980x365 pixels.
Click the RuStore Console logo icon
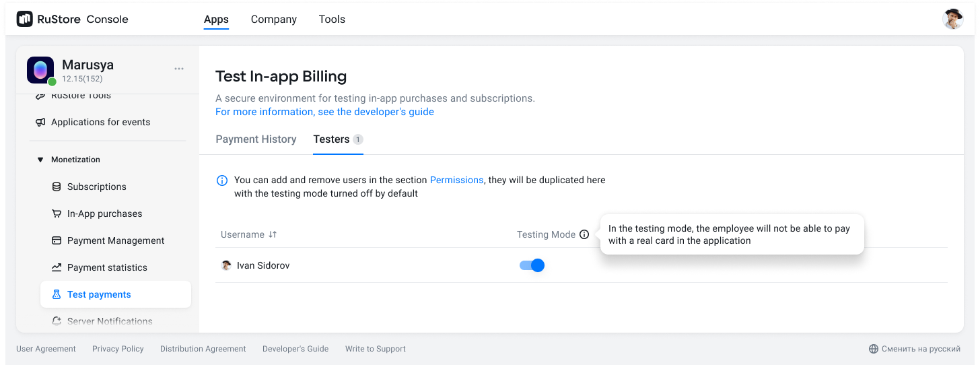[24, 20]
